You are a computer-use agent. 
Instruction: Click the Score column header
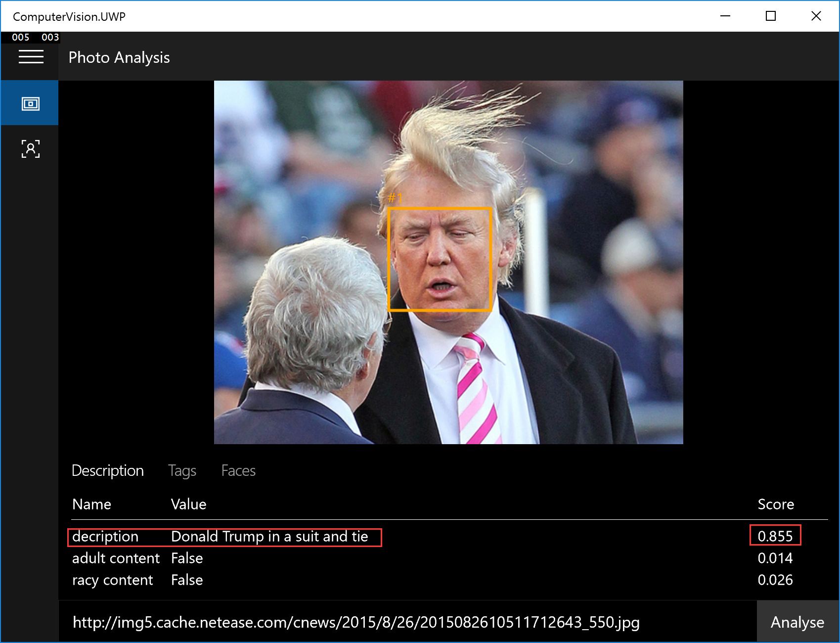(776, 504)
